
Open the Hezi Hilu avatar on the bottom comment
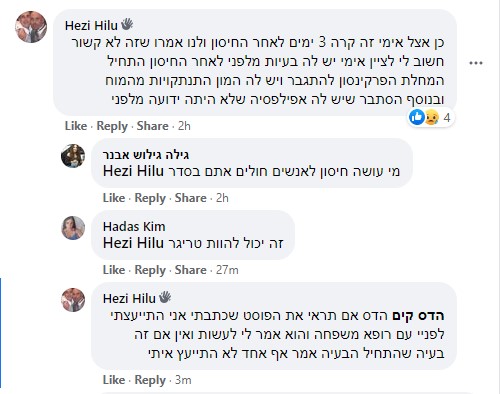tap(73, 300)
